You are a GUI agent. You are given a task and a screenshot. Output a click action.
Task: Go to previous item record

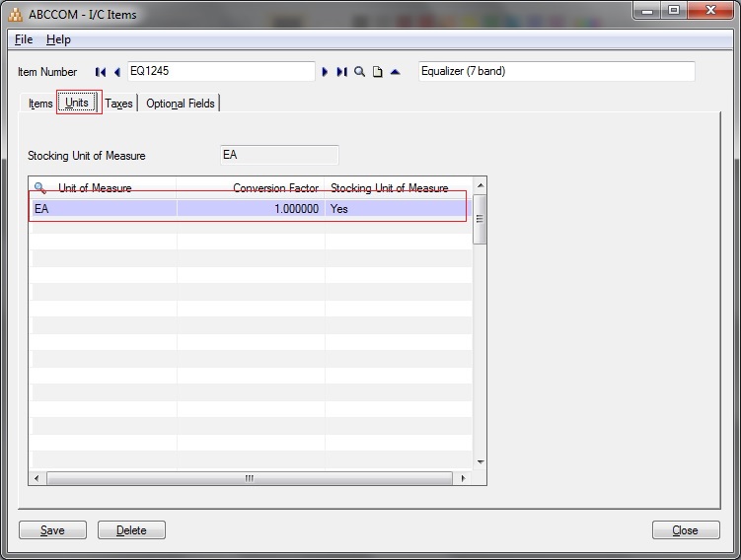point(117,72)
